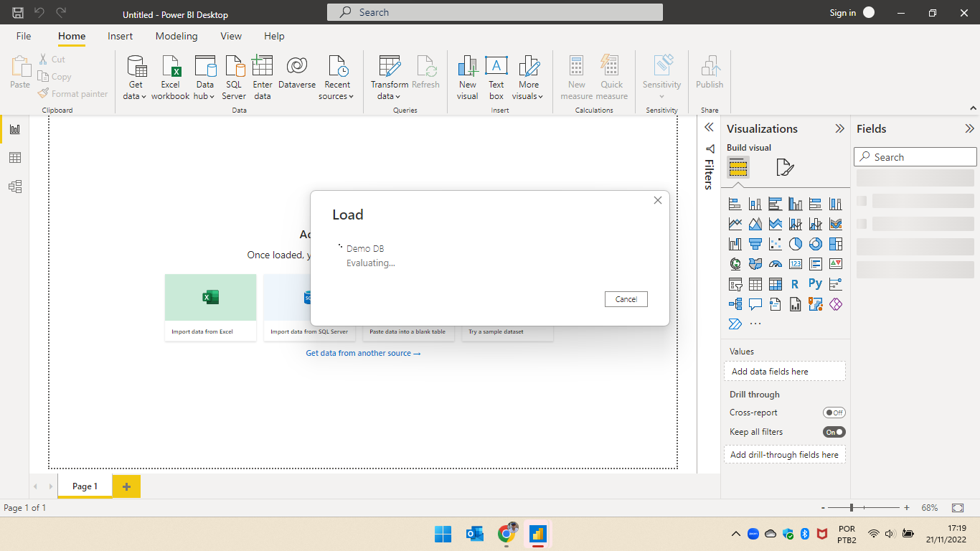Cancel the Load dialog
Image resolution: width=980 pixels, height=551 pixels.
626,299
